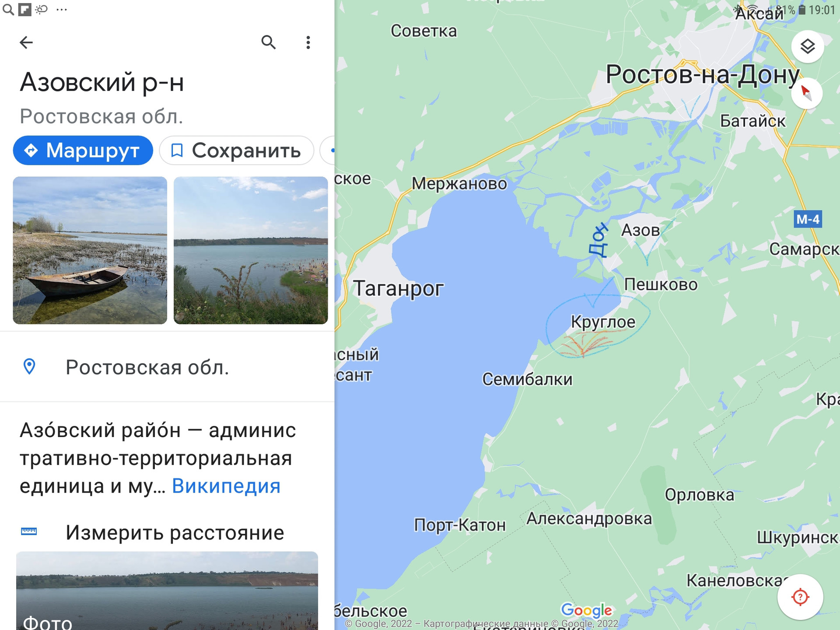The image size is (840, 630).
Task: Tap the Ростовская обл. location row
Action: point(167,367)
